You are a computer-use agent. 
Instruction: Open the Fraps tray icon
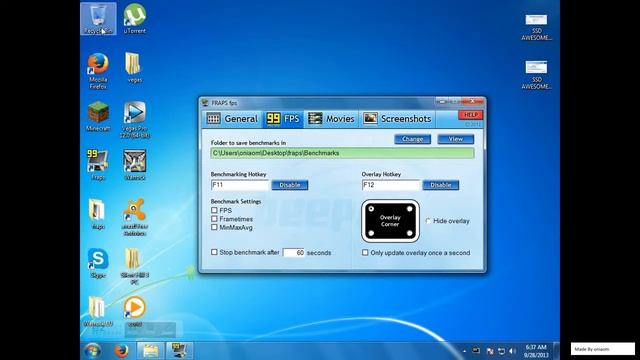pos(476,351)
